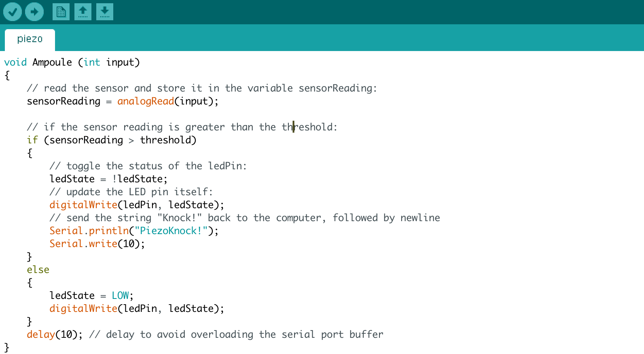Place cursor on the else keyword
Viewport: 644px width, 354px height.
coord(38,270)
